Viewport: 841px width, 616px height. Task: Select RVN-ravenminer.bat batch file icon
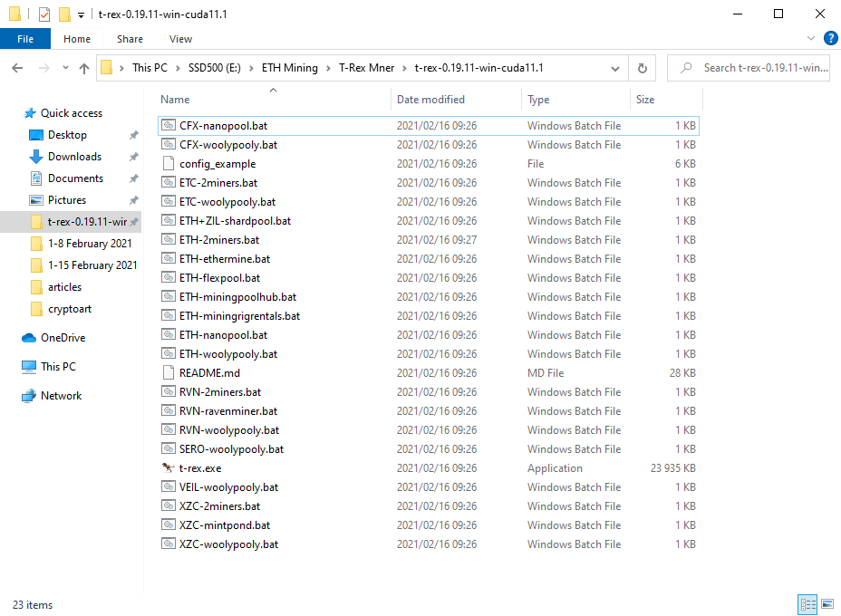[169, 410]
